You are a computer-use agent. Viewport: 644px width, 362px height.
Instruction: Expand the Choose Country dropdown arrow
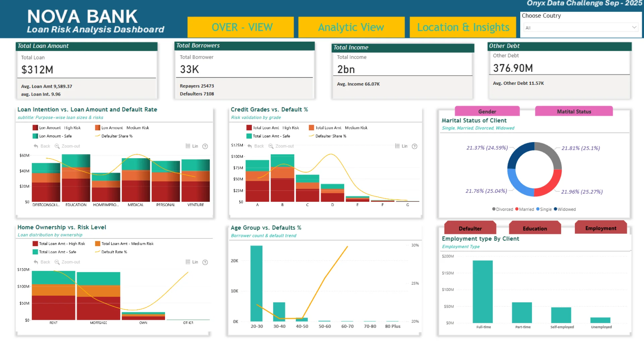click(634, 27)
